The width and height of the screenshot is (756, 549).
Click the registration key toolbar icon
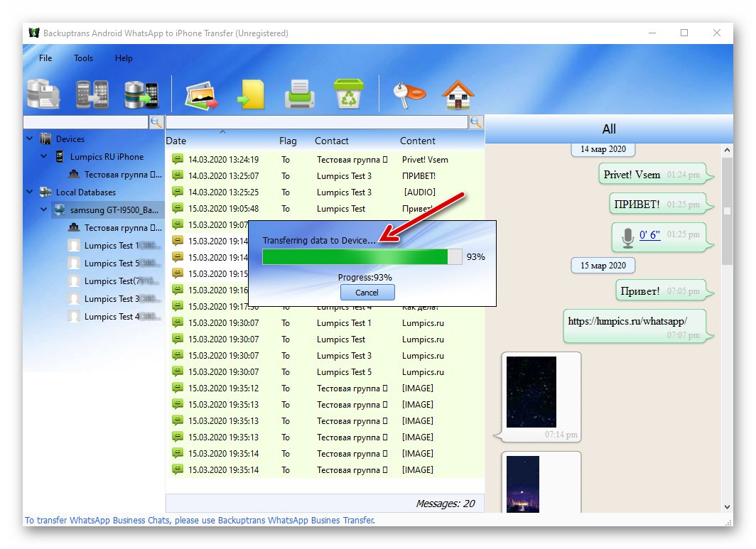[409, 95]
